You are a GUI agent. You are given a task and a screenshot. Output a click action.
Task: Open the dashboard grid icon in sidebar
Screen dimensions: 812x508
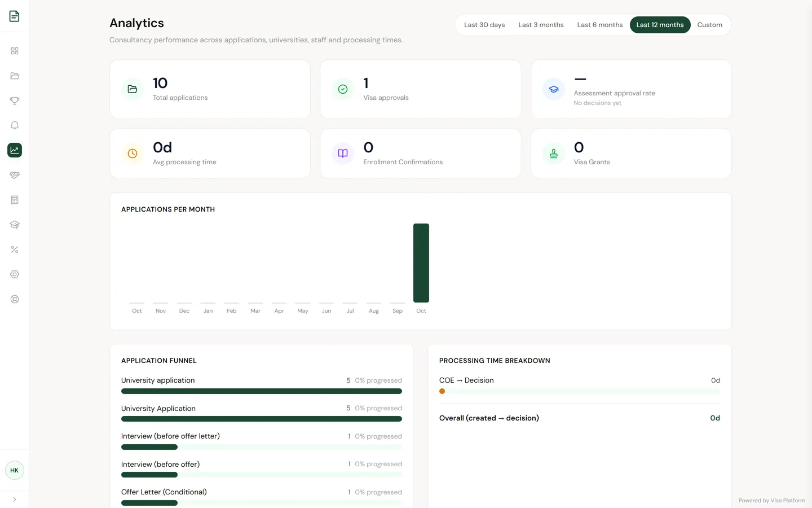[x=15, y=51]
